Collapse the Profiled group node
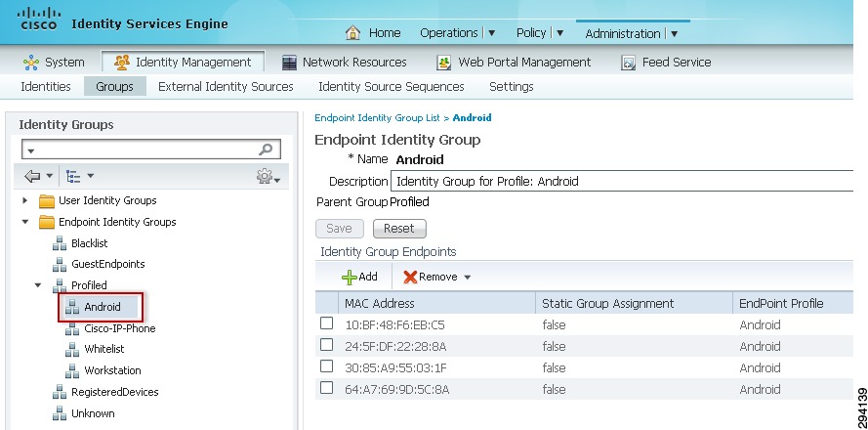Image resolution: width=868 pixels, height=430 pixels. coord(38,285)
